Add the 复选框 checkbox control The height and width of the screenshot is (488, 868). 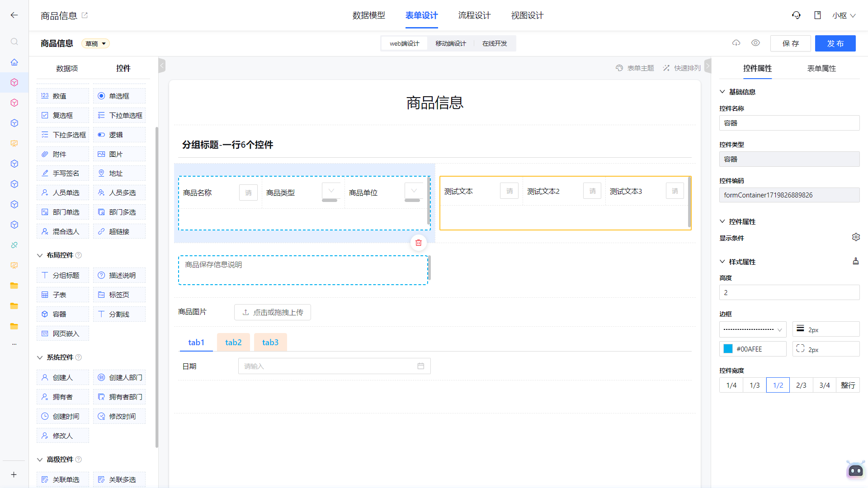tap(63, 115)
